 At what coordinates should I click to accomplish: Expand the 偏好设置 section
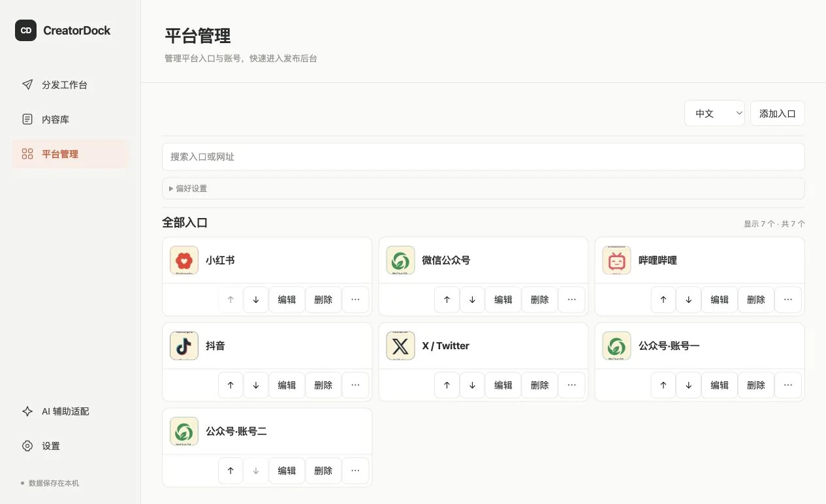483,189
